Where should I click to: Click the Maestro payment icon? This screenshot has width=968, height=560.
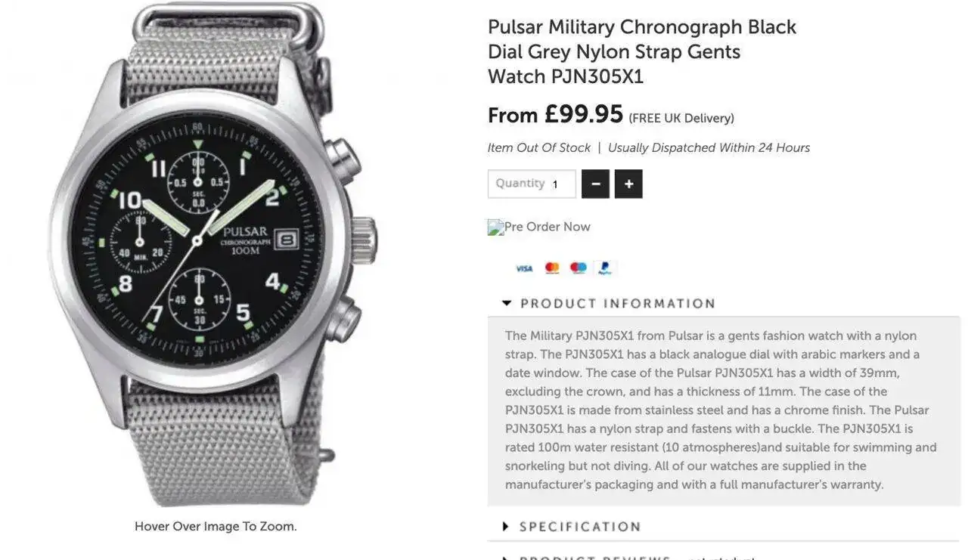[579, 268]
